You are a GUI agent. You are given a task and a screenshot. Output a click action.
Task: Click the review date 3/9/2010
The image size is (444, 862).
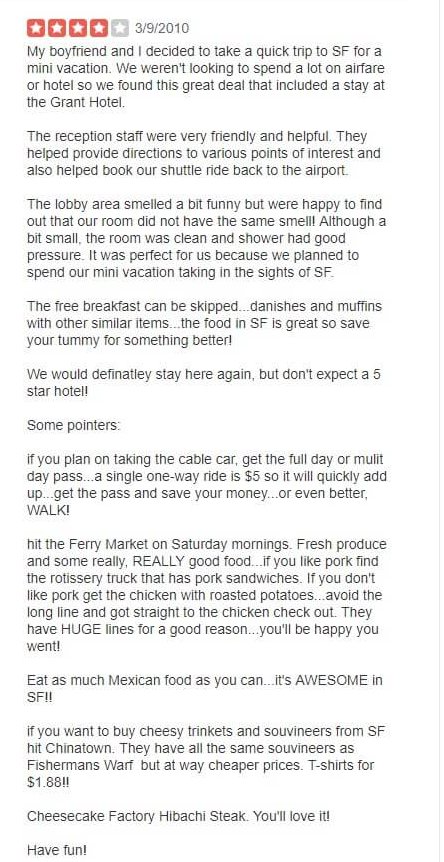[162, 28]
